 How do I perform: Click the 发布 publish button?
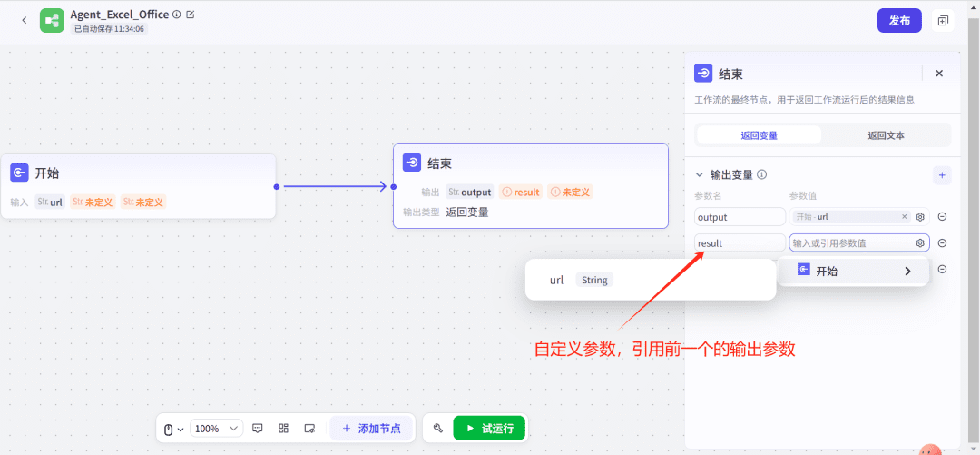[x=899, y=20]
